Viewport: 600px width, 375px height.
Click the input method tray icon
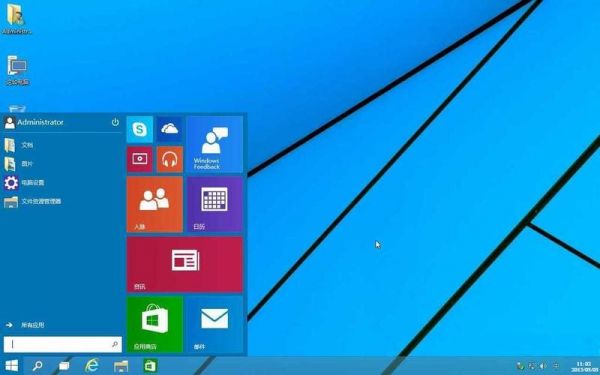tap(556, 366)
